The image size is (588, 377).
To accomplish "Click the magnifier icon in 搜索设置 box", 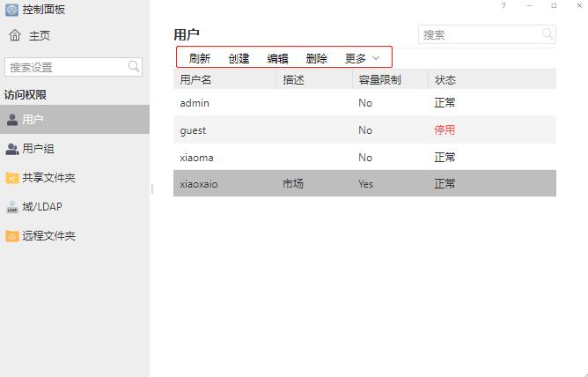I will (x=134, y=67).
